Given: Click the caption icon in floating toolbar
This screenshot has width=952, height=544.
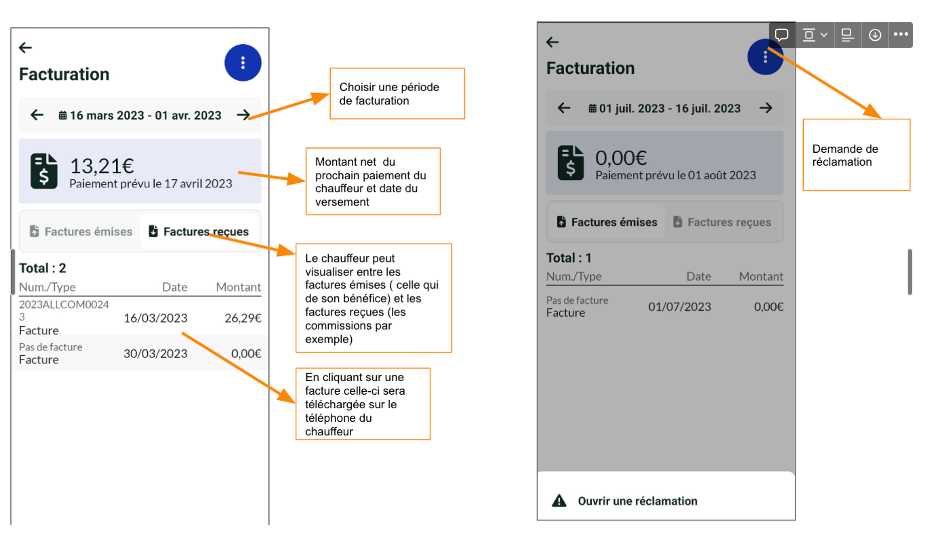Looking at the screenshot, I should pos(848,35).
